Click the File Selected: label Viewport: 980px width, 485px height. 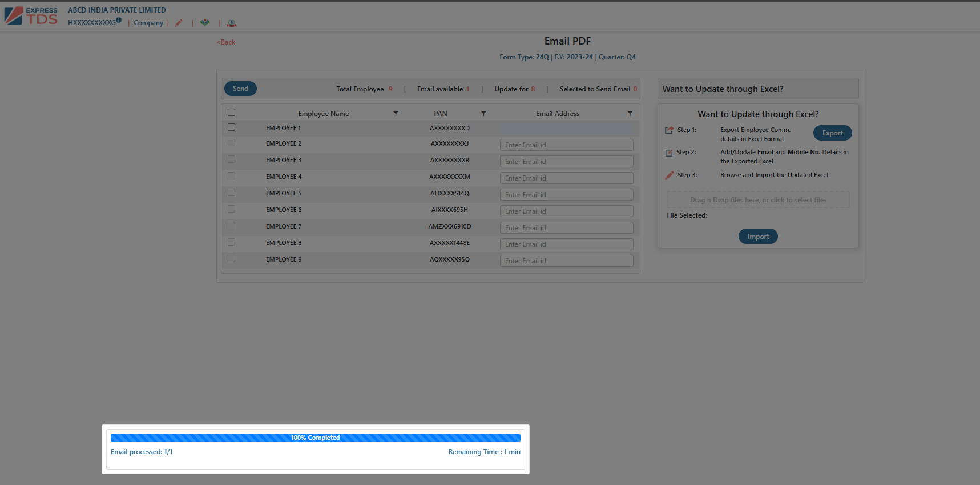point(687,215)
